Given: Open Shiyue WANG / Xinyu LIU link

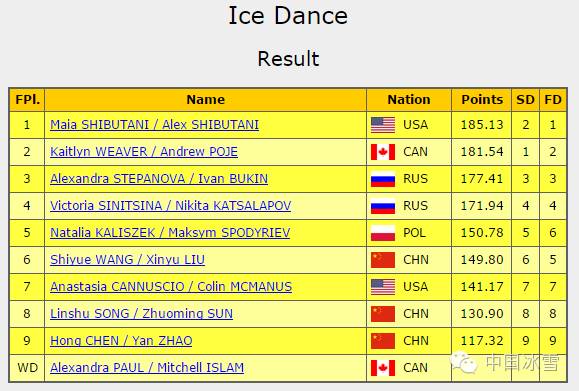Looking at the screenshot, I should (x=127, y=260).
